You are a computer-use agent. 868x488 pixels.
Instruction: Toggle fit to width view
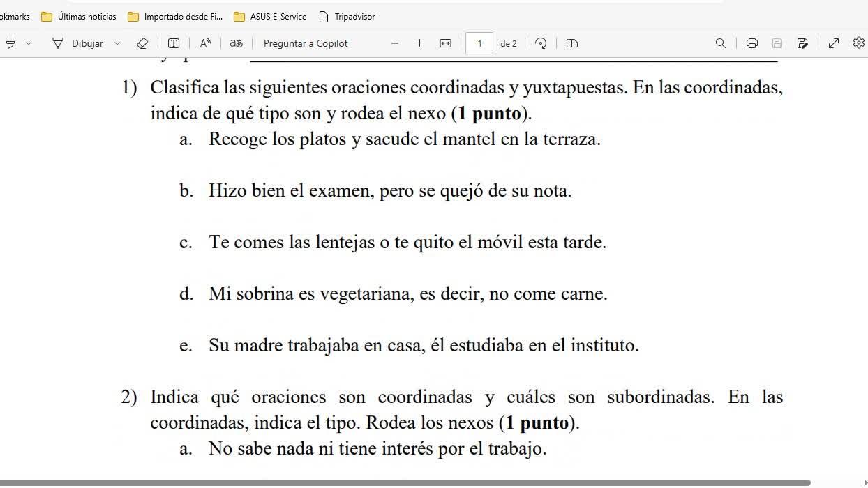(445, 43)
